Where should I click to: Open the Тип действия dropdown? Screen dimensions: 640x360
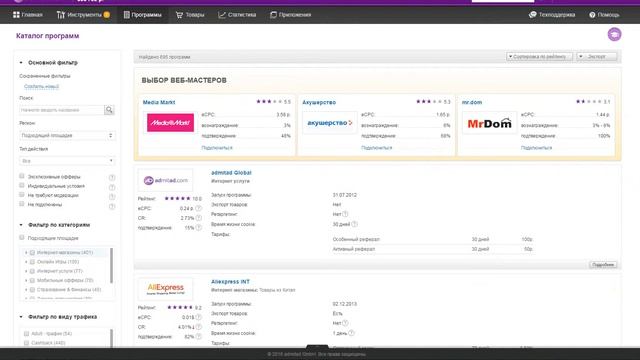(67, 161)
